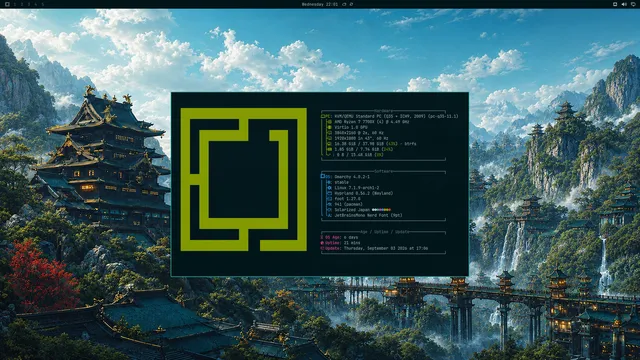
Task: Click the font icon beside JetBrainsMono Nerd Font
Action: coord(329,215)
